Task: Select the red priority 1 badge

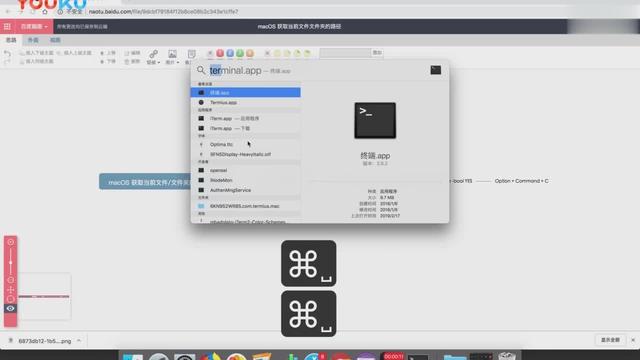Action: pyautogui.click(x=220, y=53)
